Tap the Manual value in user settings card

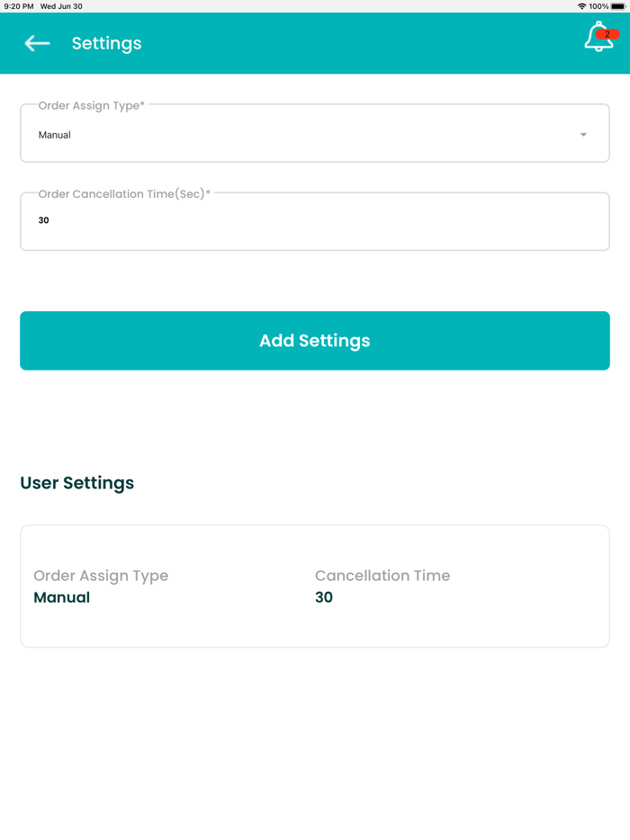click(x=61, y=597)
